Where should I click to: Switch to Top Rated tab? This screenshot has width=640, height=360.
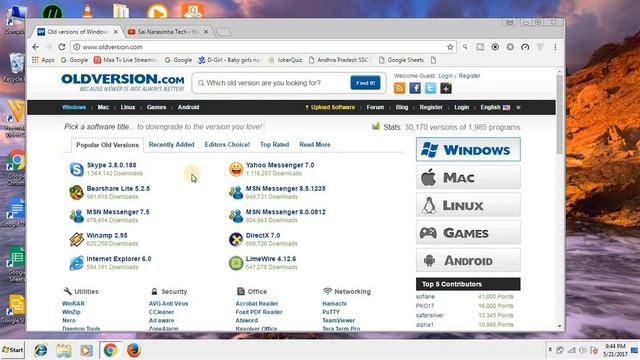pos(274,144)
